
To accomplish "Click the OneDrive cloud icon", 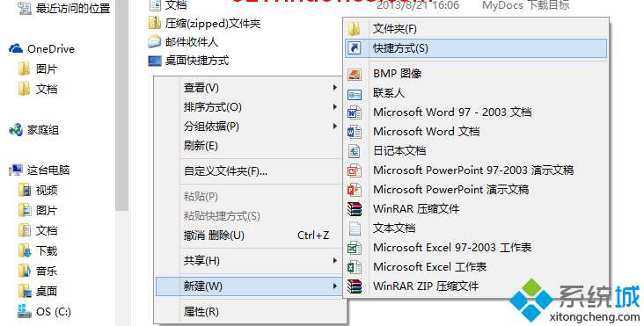I will [x=16, y=49].
